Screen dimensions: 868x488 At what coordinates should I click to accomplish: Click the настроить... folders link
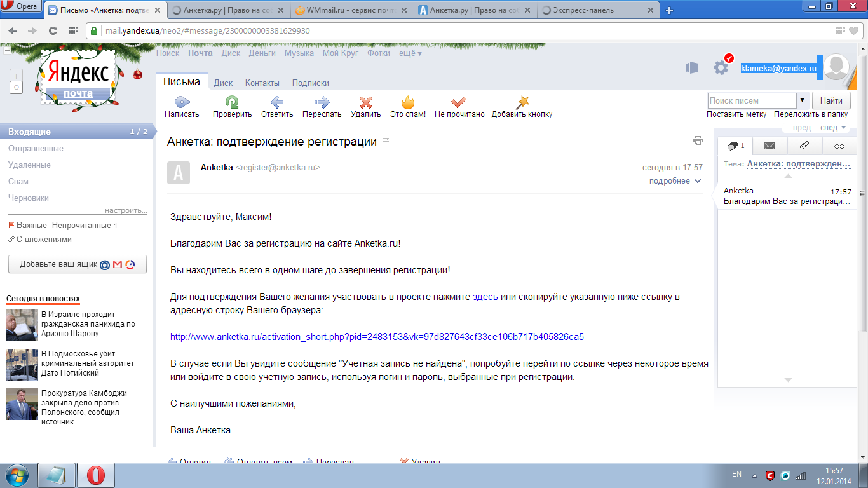[x=126, y=210]
